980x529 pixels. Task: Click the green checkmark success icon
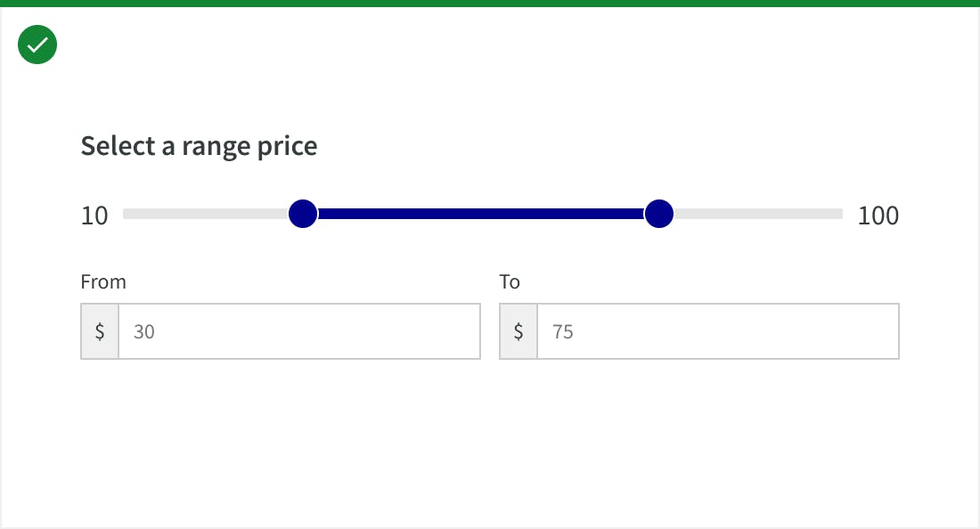coord(37,45)
